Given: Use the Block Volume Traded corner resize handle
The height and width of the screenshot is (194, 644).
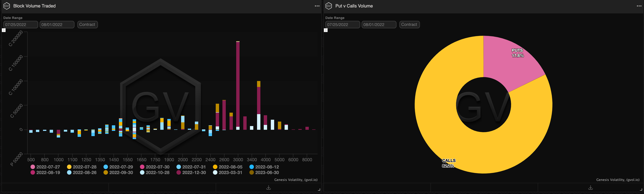Looking at the screenshot, I should point(319,190).
